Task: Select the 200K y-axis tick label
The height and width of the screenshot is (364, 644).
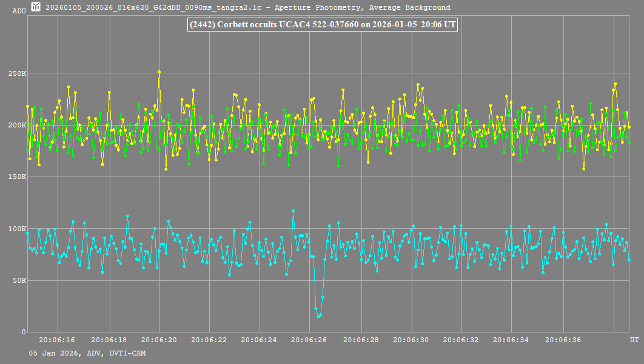Action: [x=17, y=126]
